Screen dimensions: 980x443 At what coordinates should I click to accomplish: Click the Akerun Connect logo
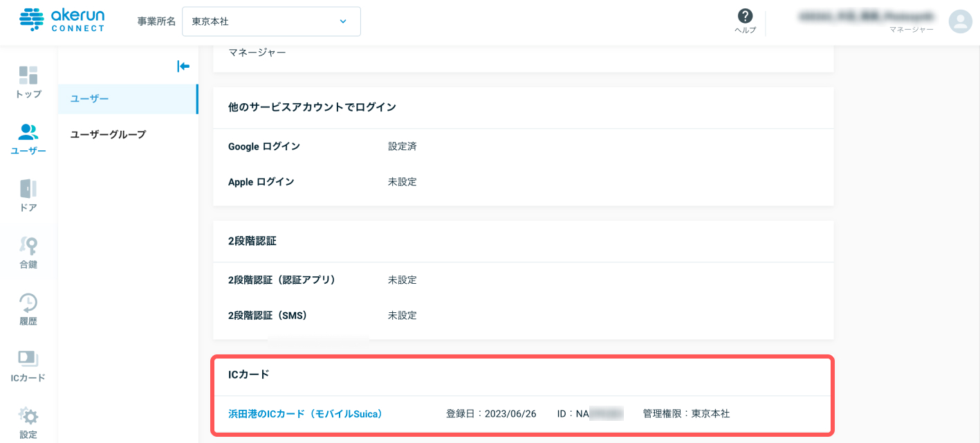tap(62, 21)
